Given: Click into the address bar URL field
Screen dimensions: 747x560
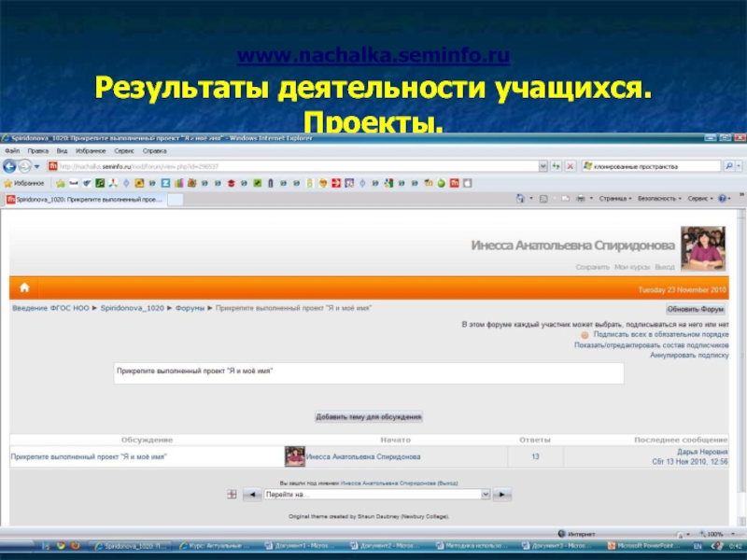Looking at the screenshot, I should click(292, 166).
